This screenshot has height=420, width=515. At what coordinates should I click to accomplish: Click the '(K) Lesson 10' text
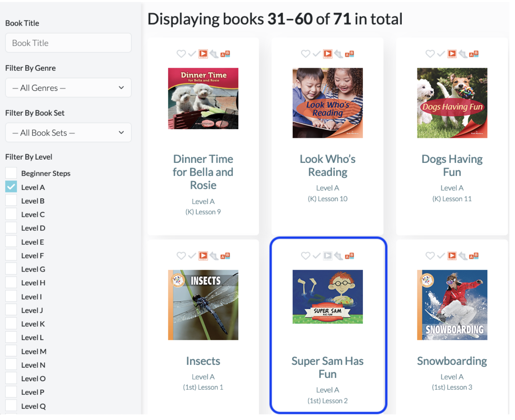coord(328,199)
